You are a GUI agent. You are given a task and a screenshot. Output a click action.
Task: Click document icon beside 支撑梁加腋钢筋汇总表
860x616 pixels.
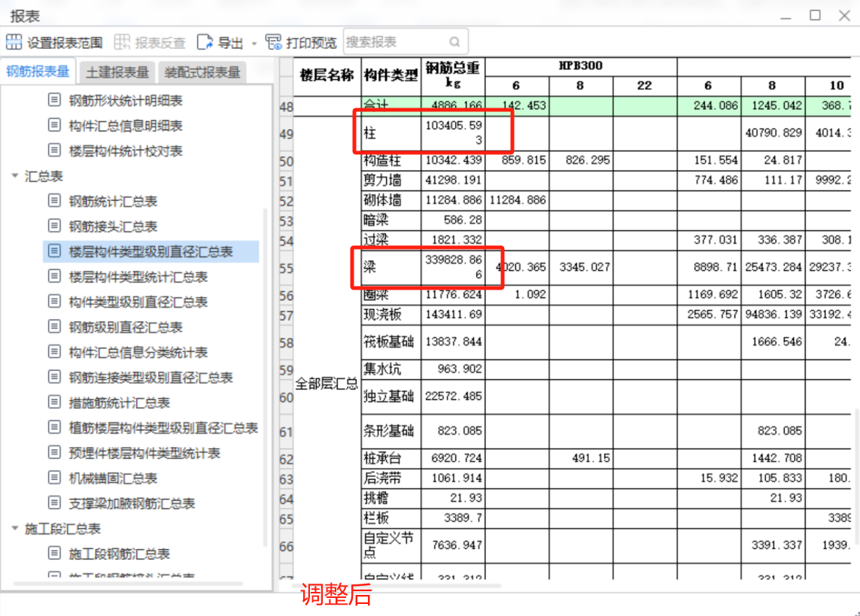click(x=54, y=503)
